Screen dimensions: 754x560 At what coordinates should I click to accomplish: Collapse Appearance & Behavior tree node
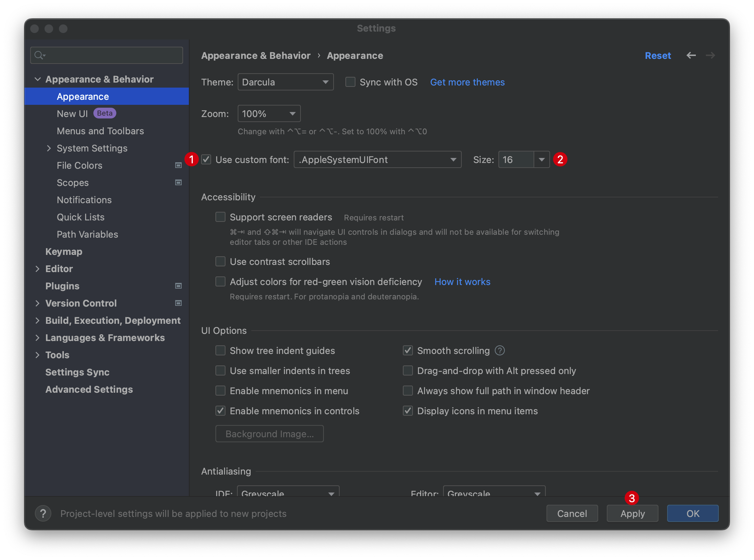click(37, 79)
